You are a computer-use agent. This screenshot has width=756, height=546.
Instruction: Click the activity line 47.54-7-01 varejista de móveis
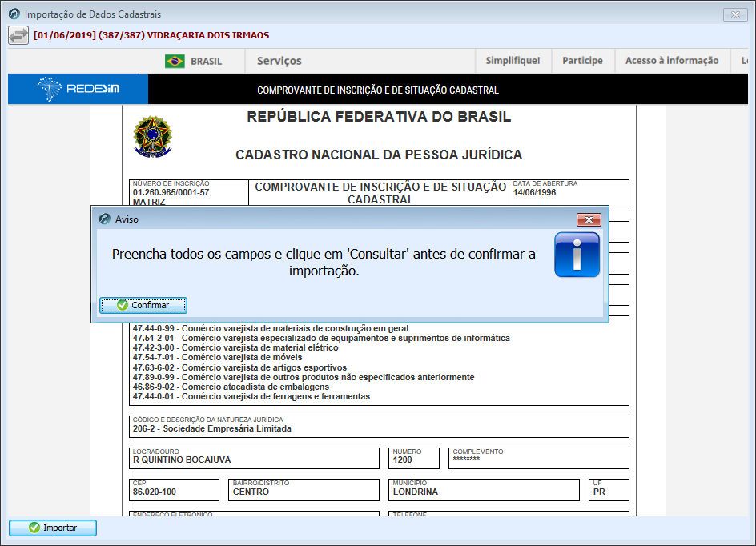click(218, 358)
